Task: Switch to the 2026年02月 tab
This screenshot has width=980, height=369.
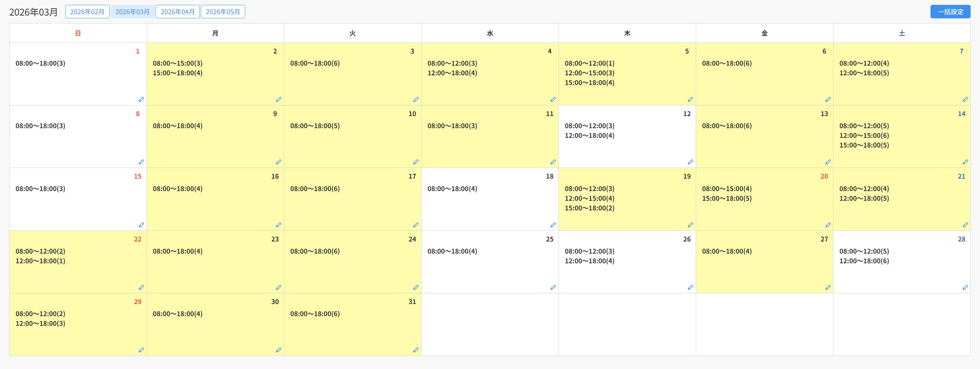Action: [x=87, y=12]
